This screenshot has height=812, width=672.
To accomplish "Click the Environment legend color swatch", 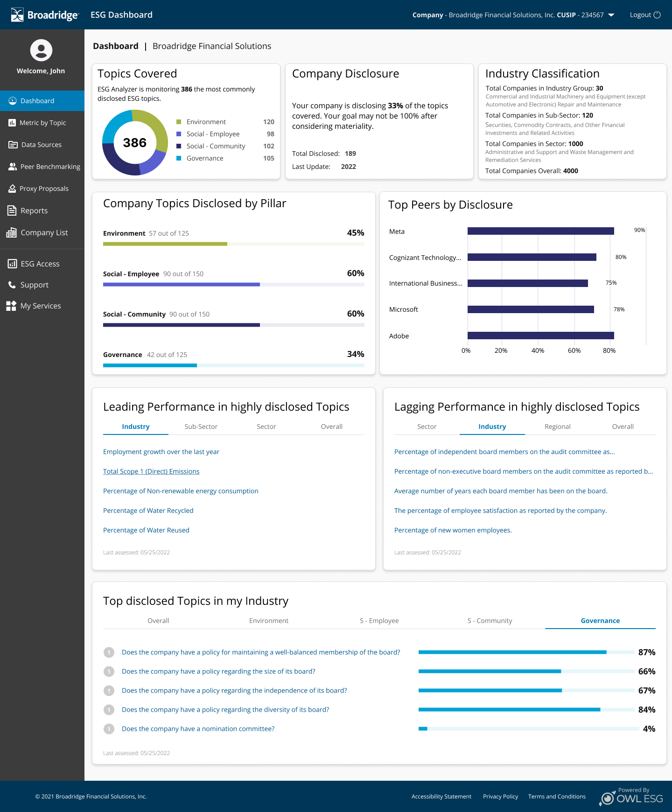I will (x=179, y=122).
